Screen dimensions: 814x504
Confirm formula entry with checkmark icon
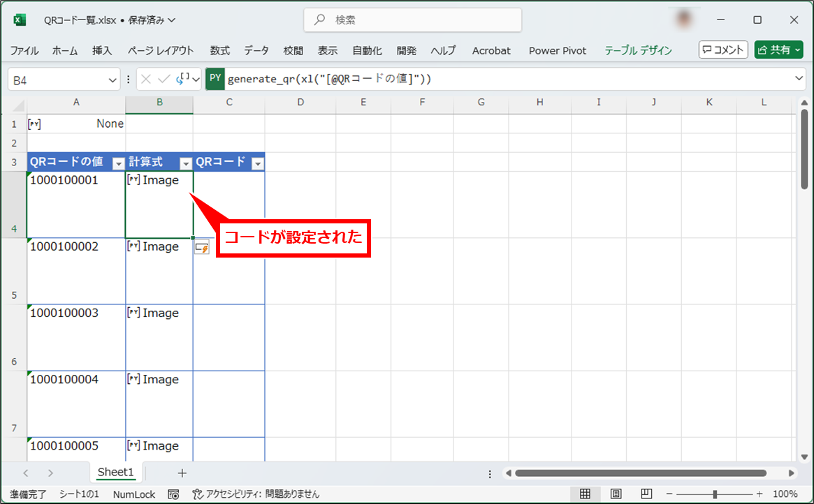[x=164, y=80]
